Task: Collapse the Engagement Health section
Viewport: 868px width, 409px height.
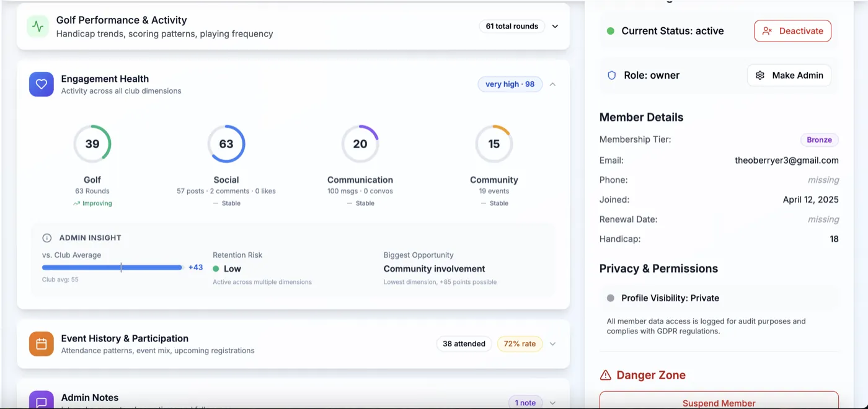Action: tap(552, 84)
